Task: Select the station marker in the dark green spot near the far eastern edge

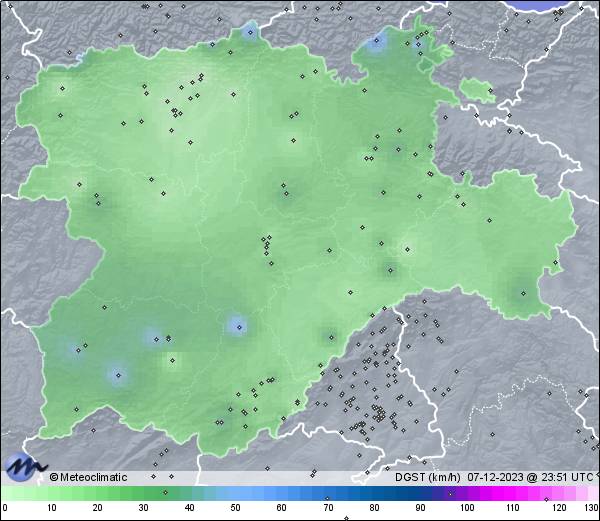Action: [523, 293]
